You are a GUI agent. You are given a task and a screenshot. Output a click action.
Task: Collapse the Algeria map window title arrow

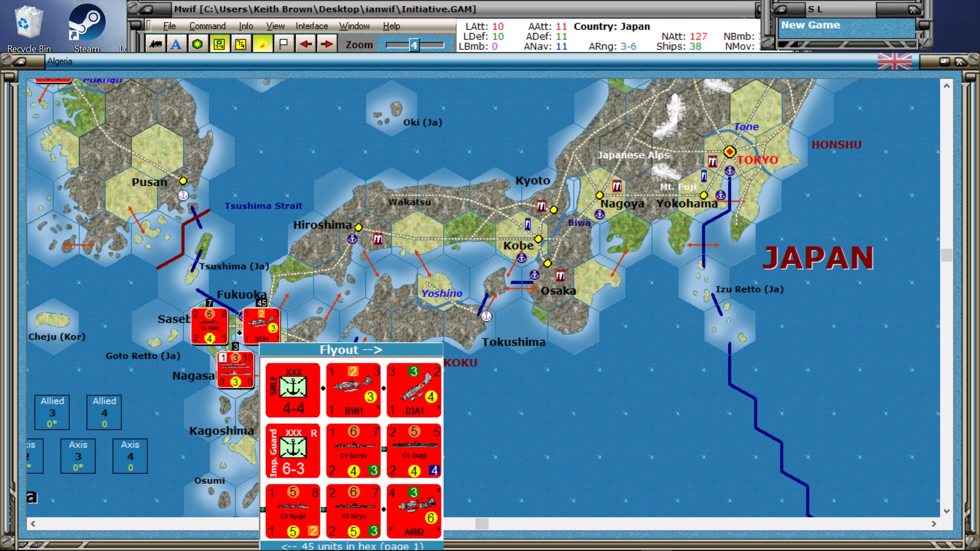tap(20, 61)
